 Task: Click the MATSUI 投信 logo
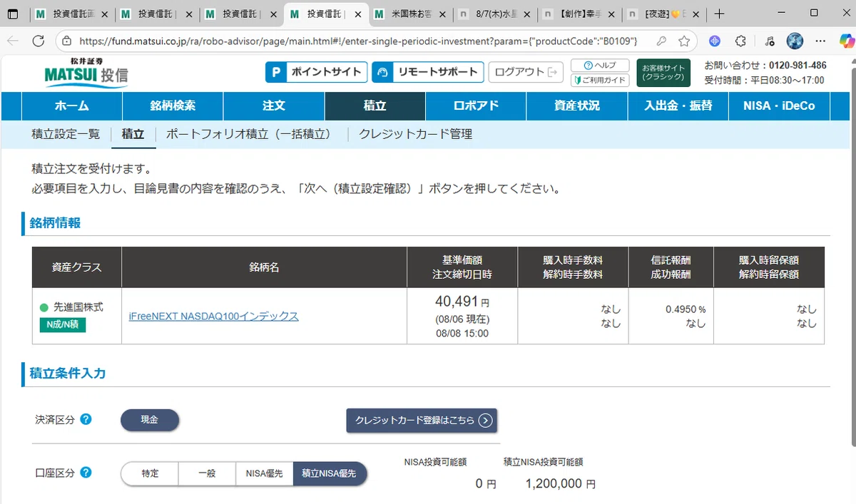click(86, 72)
